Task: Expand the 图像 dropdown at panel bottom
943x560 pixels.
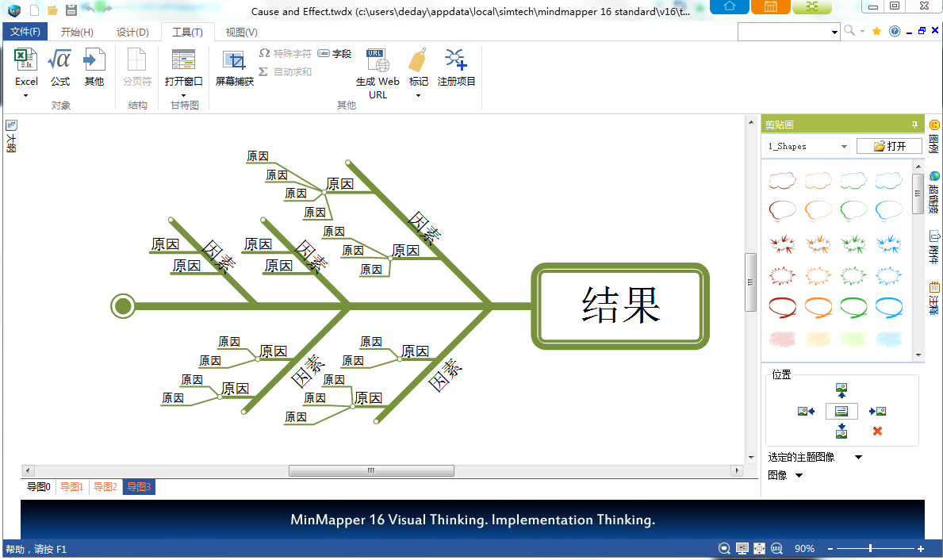Action: pyautogui.click(x=798, y=474)
